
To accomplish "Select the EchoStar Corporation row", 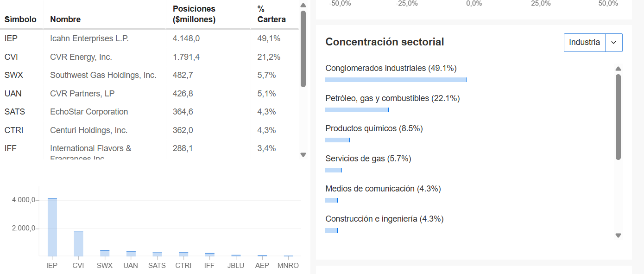I will pyautogui.click(x=89, y=112).
